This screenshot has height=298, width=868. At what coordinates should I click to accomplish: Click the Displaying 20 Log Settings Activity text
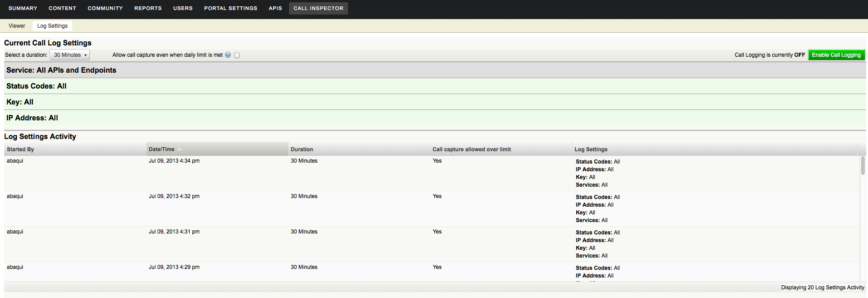(823, 288)
